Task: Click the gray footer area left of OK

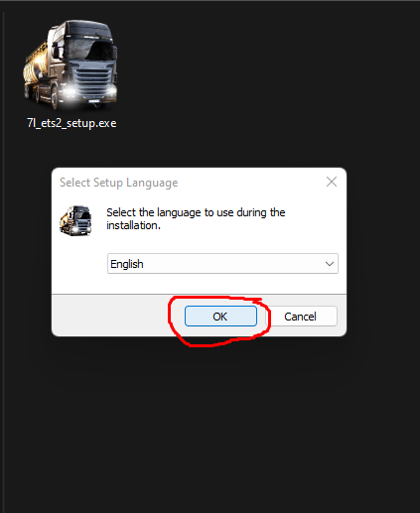Action: point(111,316)
